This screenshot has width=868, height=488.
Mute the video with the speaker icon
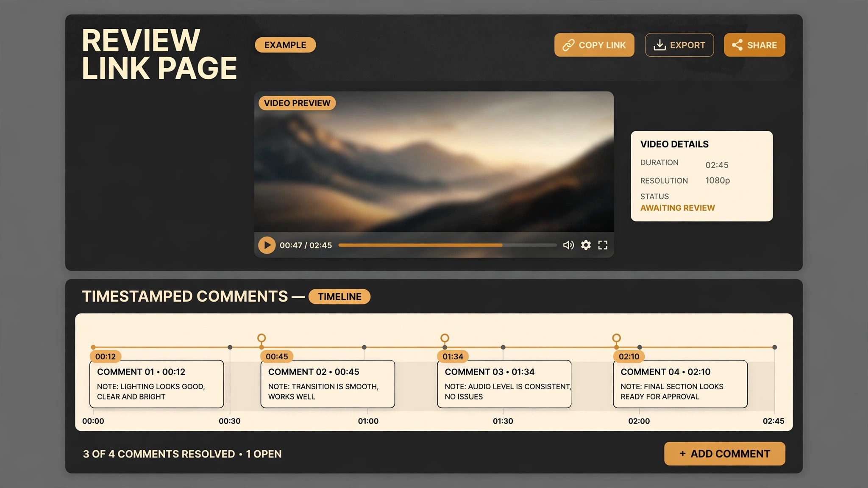(568, 245)
